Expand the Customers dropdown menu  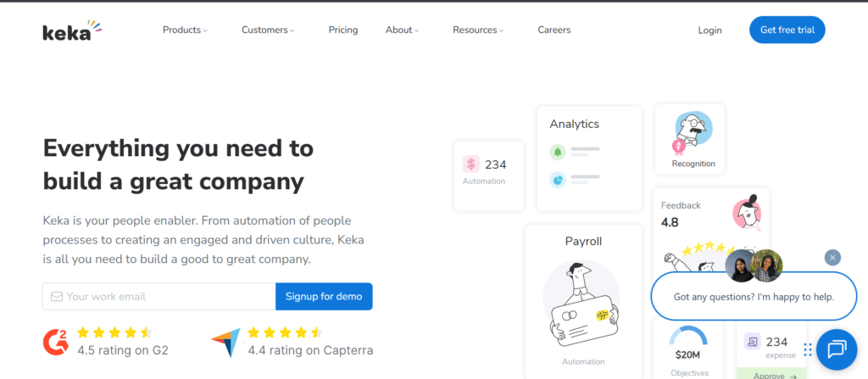267,31
